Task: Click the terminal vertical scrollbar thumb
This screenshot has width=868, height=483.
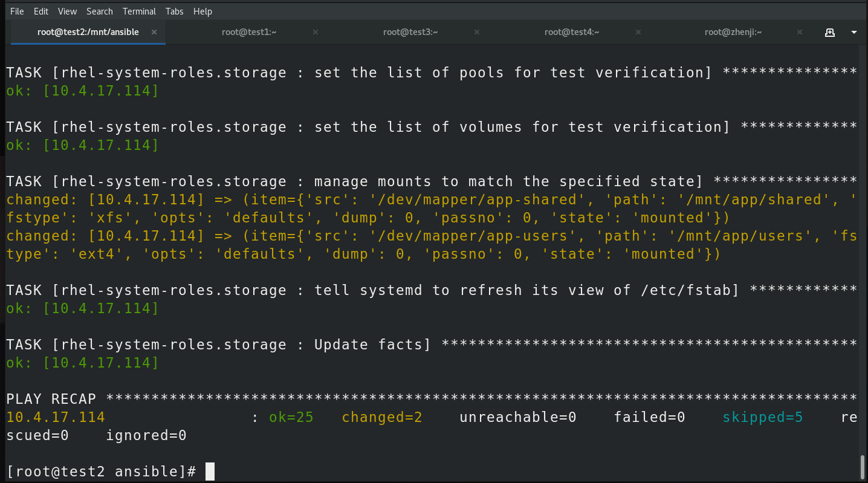Action: [863, 466]
